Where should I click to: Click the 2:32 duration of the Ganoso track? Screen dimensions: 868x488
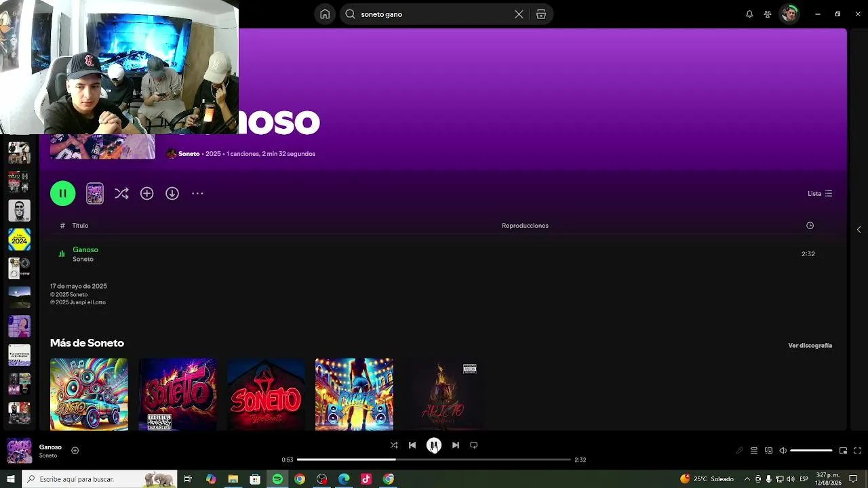[x=808, y=254]
